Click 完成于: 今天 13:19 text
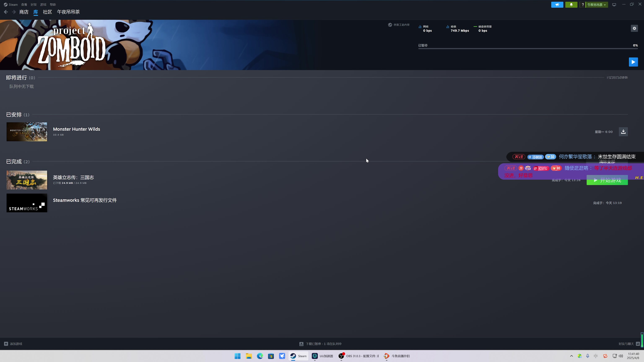This screenshot has width=644, height=362. pyautogui.click(x=607, y=203)
